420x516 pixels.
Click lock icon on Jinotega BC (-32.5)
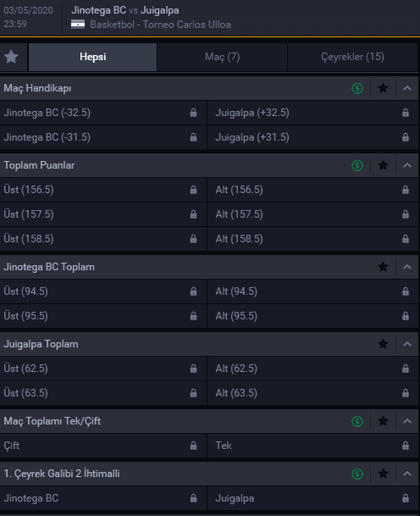(193, 113)
